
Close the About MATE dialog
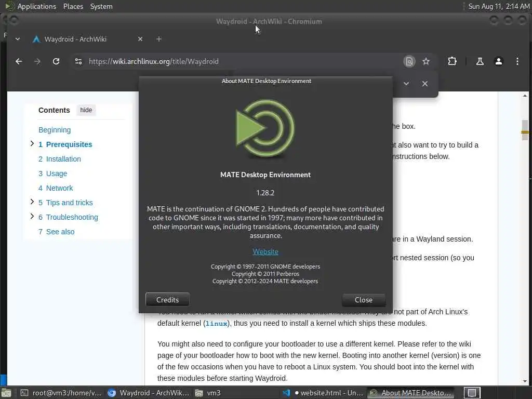pyautogui.click(x=363, y=300)
